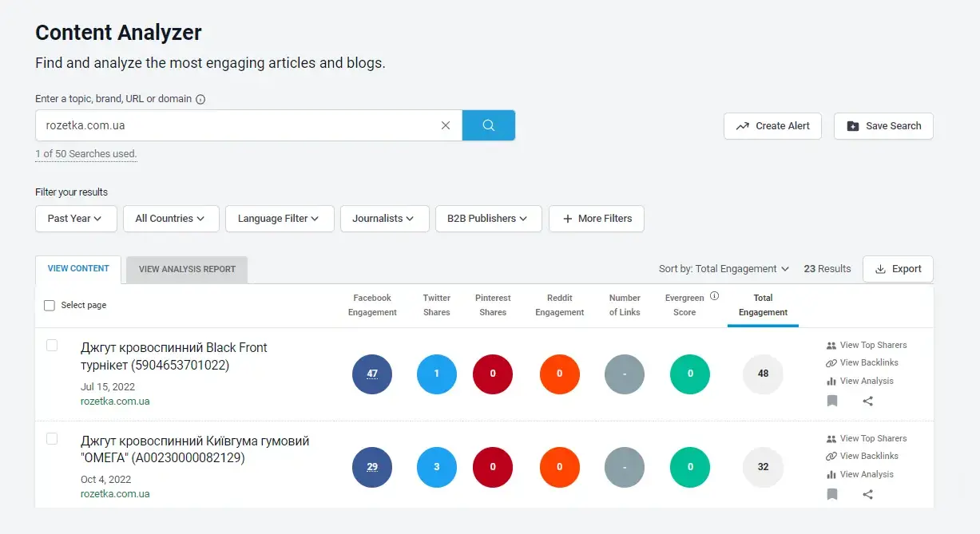Switch to the View Analysis Report tab
This screenshot has width=980, height=534.
187,270
